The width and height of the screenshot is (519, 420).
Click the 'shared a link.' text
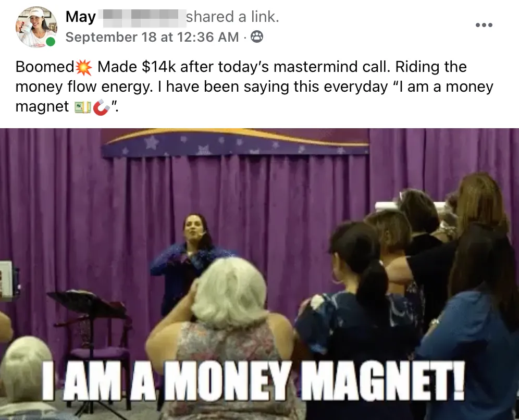233,17
